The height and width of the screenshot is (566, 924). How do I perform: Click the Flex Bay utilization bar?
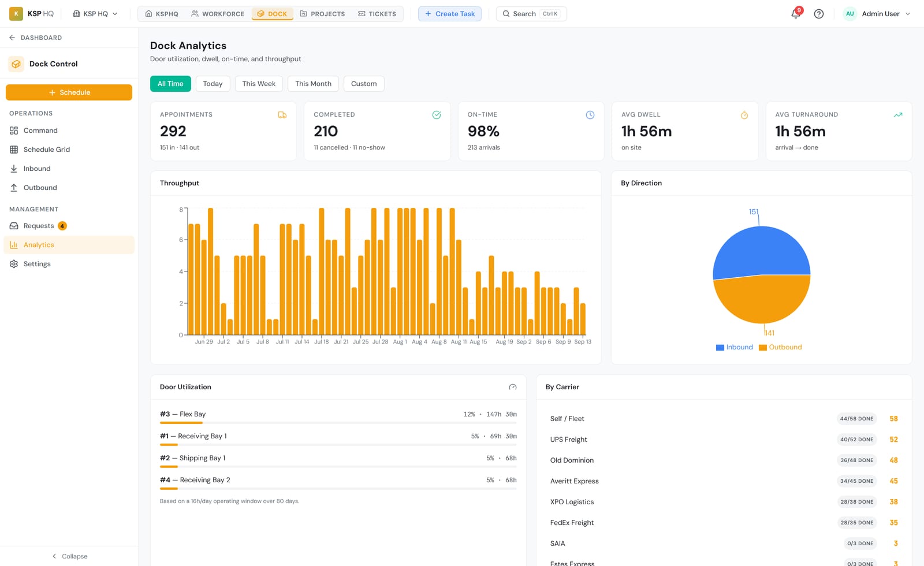pyautogui.click(x=338, y=423)
